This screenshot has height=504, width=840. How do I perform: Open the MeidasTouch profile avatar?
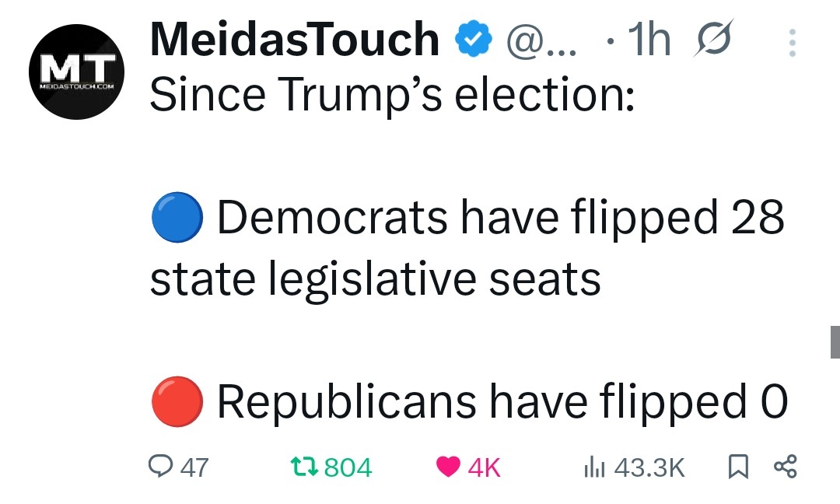pos(75,75)
